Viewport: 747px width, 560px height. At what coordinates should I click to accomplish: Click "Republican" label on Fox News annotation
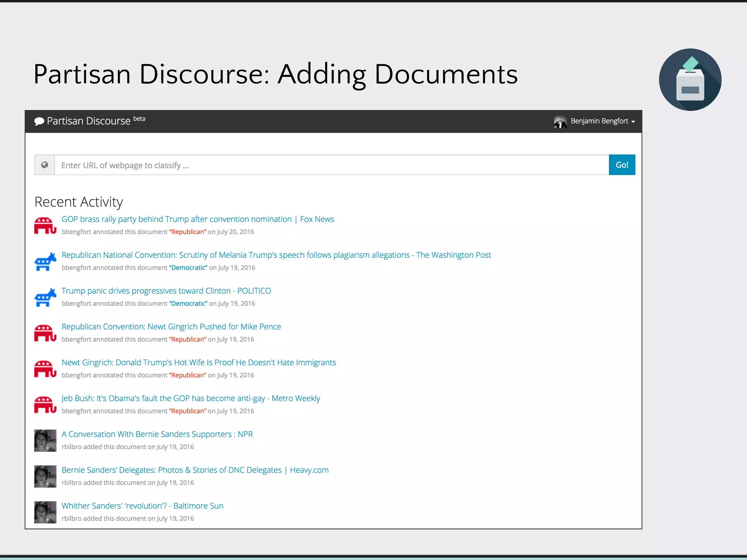coord(187,232)
